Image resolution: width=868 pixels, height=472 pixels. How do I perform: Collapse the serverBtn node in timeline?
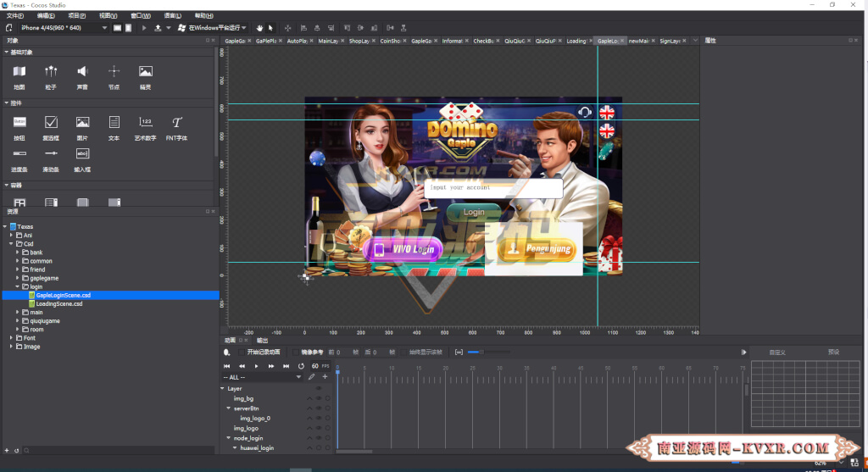click(x=229, y=408)
